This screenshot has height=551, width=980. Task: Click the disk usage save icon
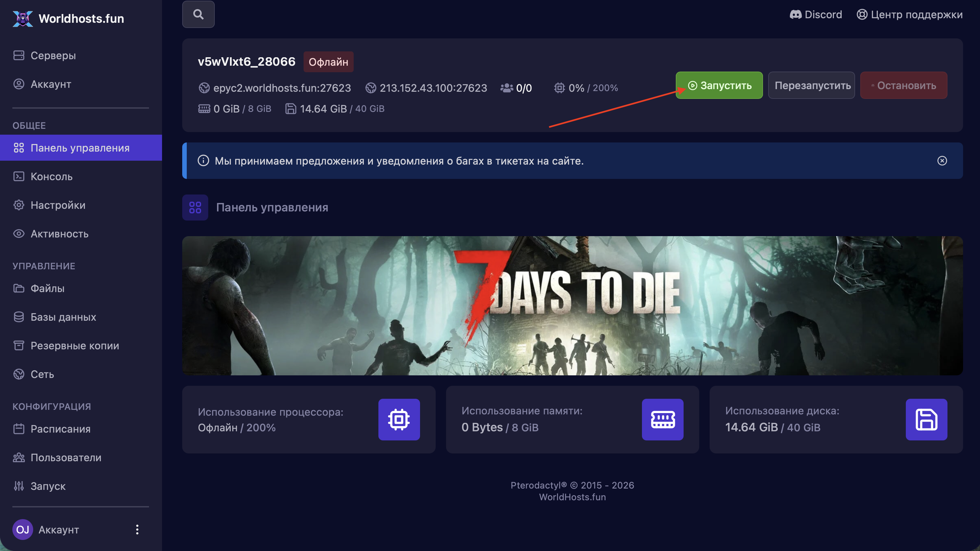click(x=926, y=419)
